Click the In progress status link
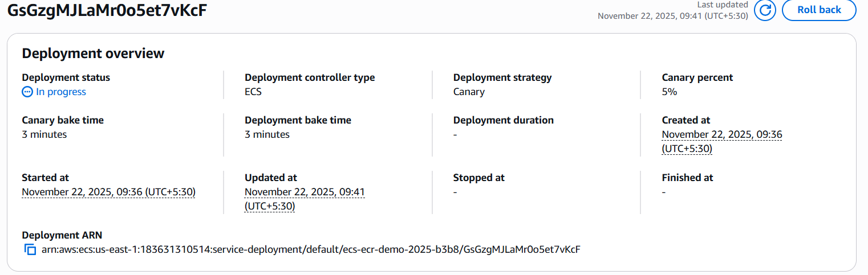The image size is (868, 275). coord(61,92)
